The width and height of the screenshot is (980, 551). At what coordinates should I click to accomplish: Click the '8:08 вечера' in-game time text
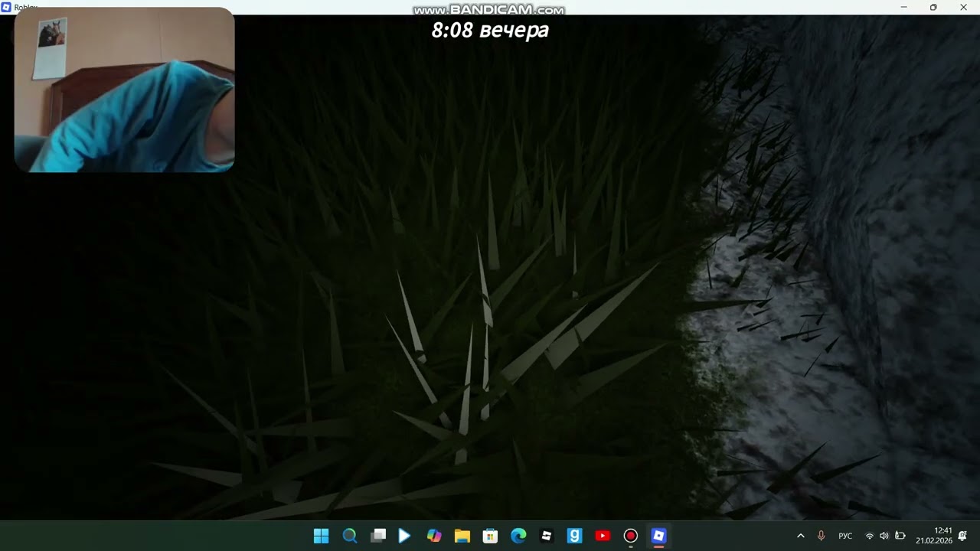tap(490, 31)
